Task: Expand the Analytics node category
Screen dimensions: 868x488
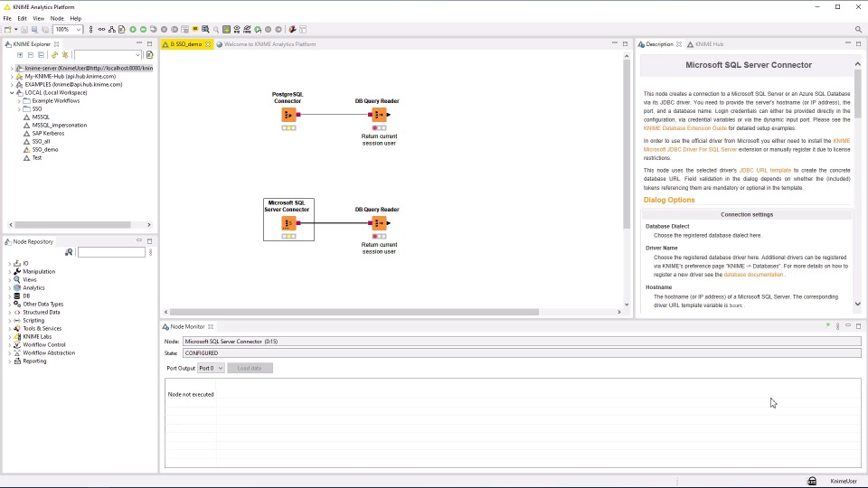Action: (x=9, y=287)
